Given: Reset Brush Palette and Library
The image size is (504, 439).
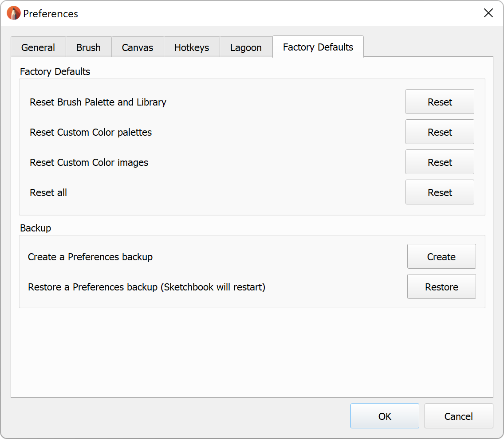Looking at the screenshot, I should (x=440, y=102).
